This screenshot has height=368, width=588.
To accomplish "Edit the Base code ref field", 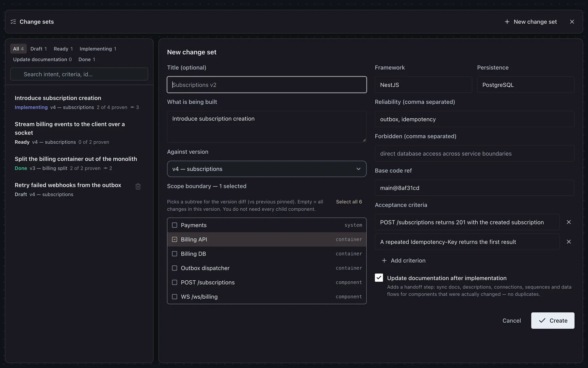I will click(x=475, y=188).
